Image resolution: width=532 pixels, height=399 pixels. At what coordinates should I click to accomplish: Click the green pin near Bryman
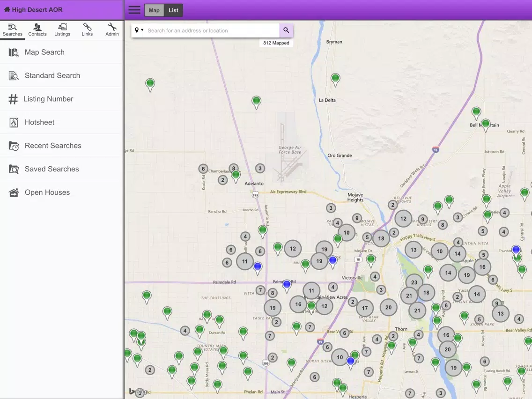(335, 80)
